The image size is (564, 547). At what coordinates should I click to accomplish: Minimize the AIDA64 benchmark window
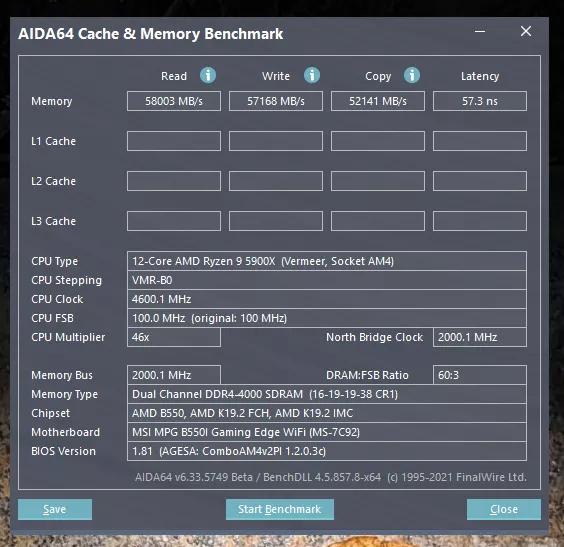(480, 31)
